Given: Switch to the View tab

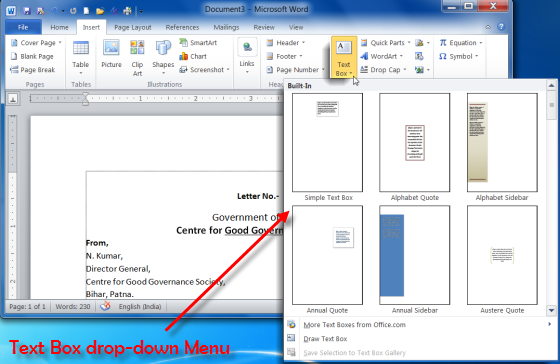Looking at the screenshot, I should click(296, 27).
